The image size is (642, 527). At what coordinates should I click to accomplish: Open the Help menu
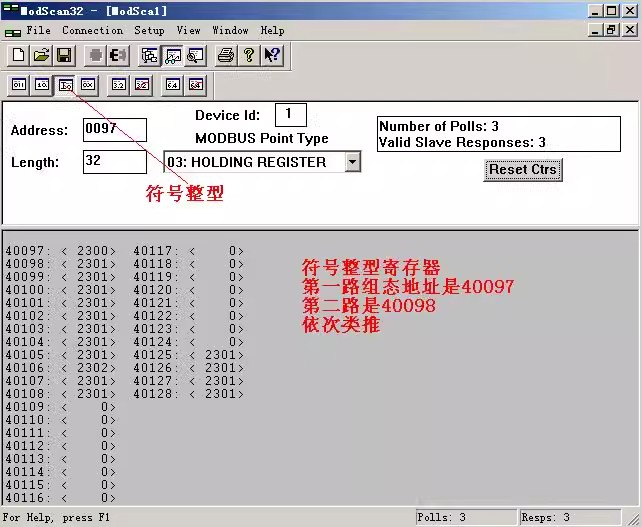click(x=272, y=30)
